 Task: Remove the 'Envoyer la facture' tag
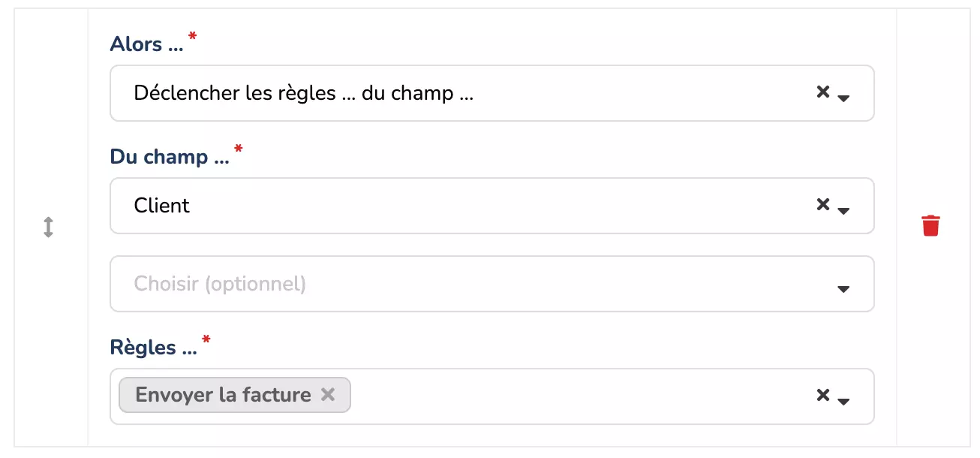coord(328,395)
